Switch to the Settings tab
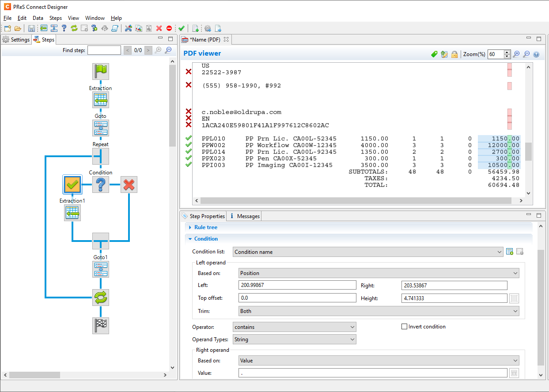Image resolution: width=549 pixels, height=392 pixels. pyautogui.click(x=16, y=40)
